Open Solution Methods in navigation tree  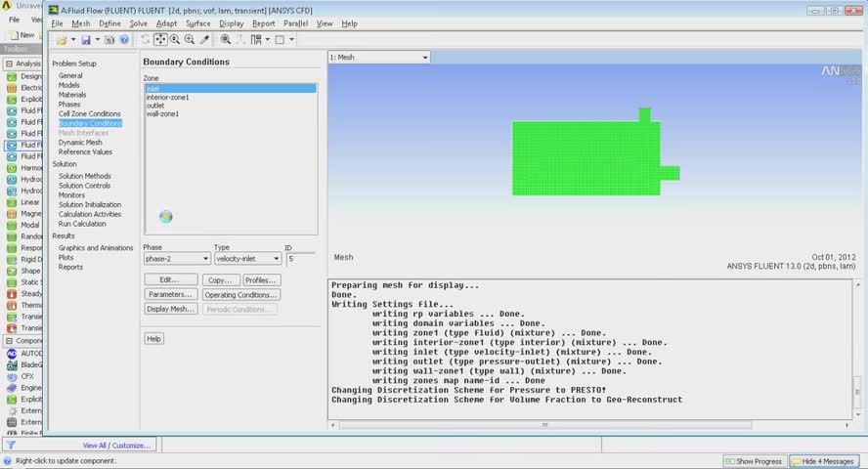point(85,176)
